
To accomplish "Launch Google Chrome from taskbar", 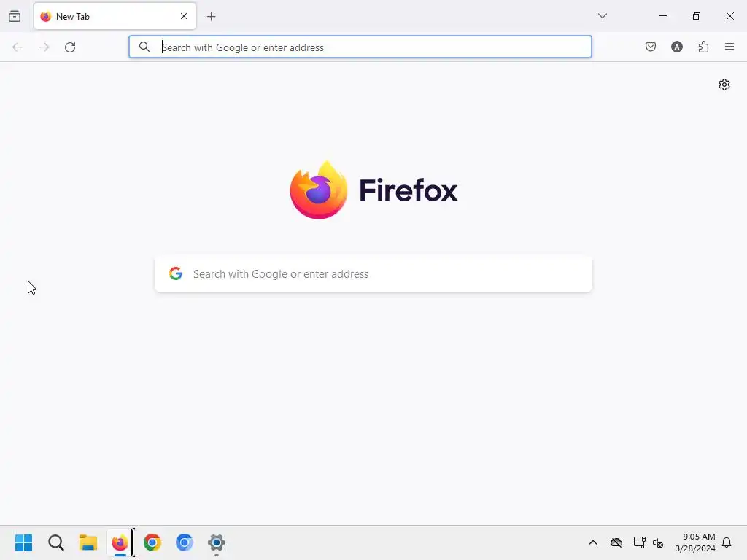I will point(152,542).
